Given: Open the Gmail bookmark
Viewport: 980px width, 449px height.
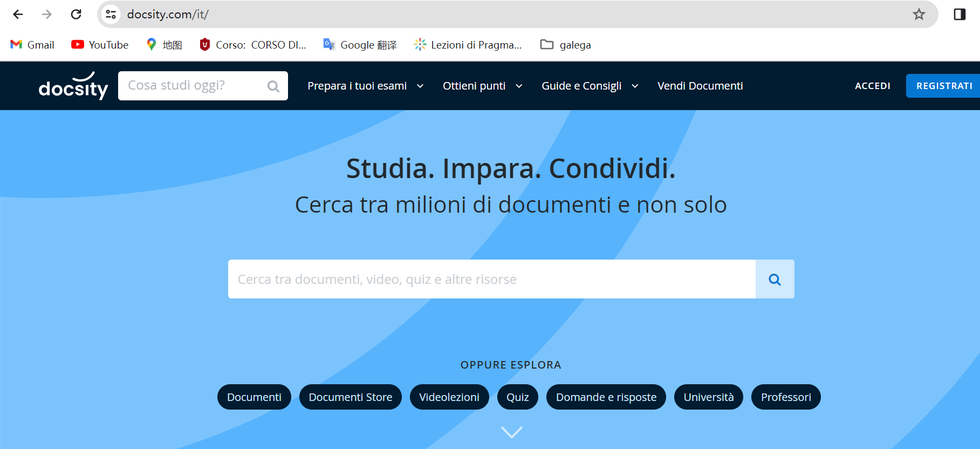Looking at the screenshot, I should 32,45.
